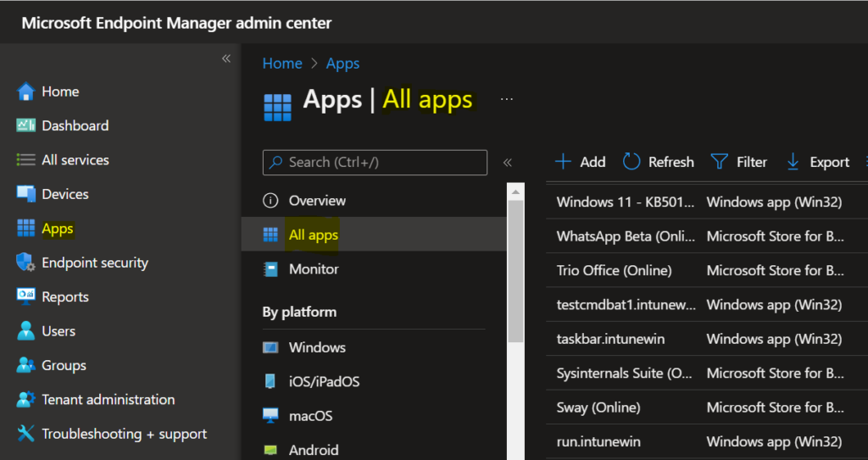Click Microsoft Store type for Trio Office
Screen dimensions: 868x460
point(775,271)
